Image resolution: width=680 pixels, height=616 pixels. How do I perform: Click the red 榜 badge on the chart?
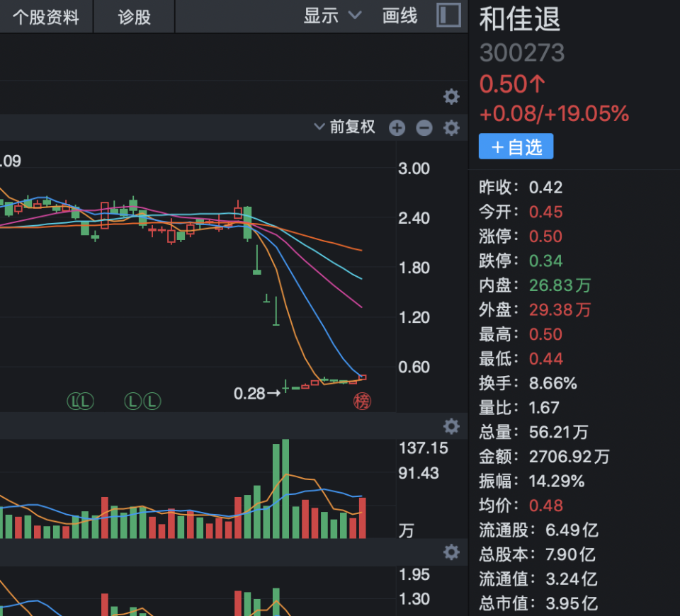coord(362,401)
